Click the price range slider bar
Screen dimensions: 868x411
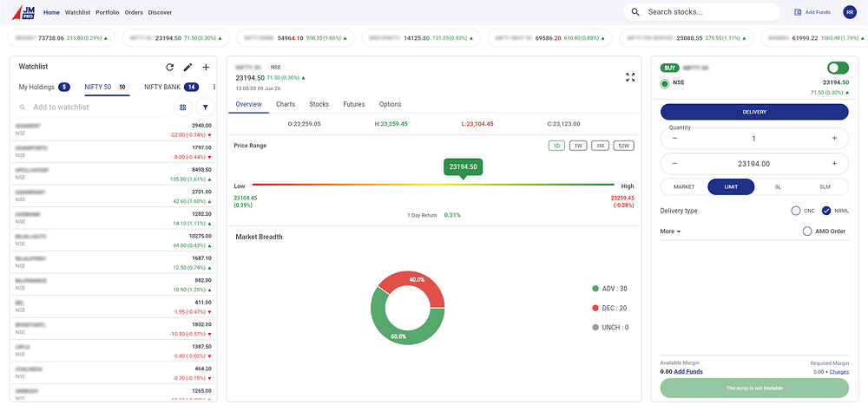433,185
